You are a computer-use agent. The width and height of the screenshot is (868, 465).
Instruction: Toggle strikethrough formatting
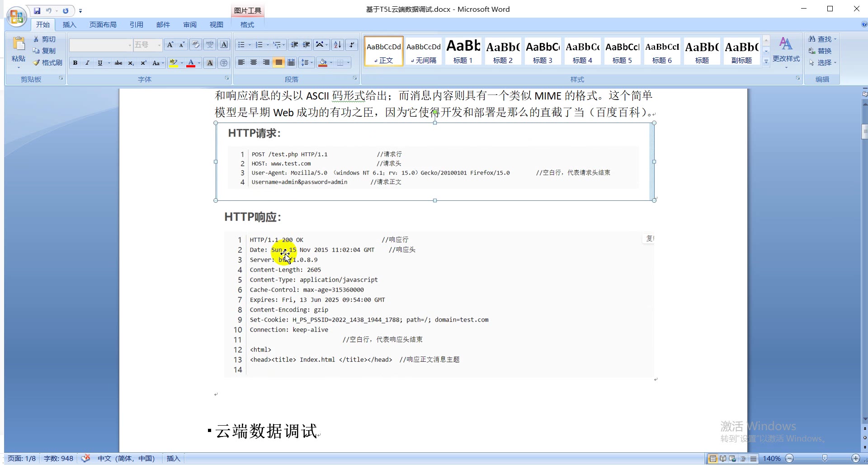tap(118, 63)
